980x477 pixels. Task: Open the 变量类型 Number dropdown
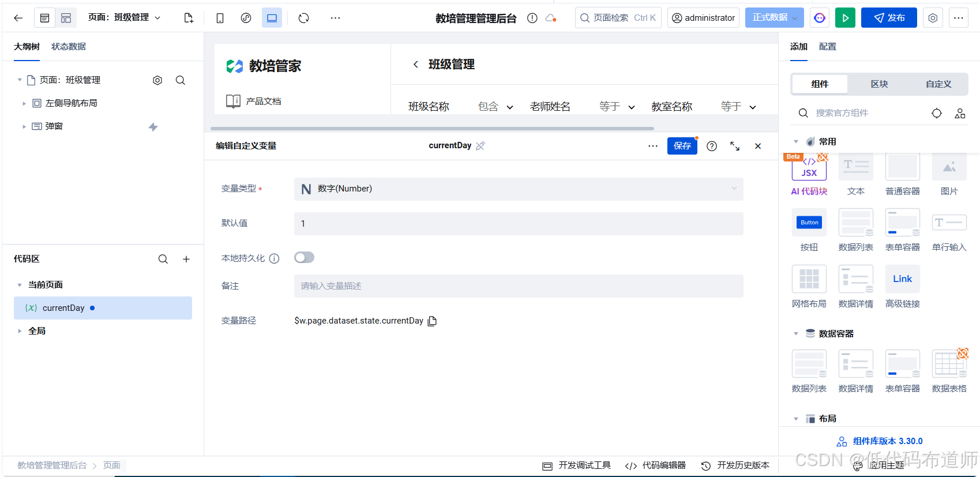click(x=518, y=189)
